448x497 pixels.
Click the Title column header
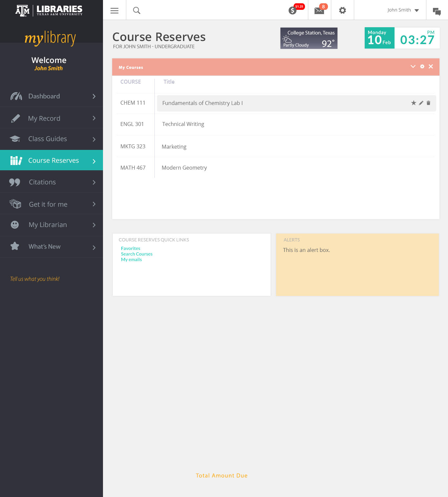169,82
